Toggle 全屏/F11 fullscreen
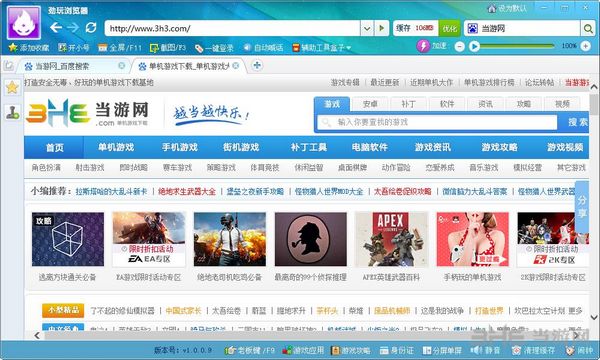 120,47
